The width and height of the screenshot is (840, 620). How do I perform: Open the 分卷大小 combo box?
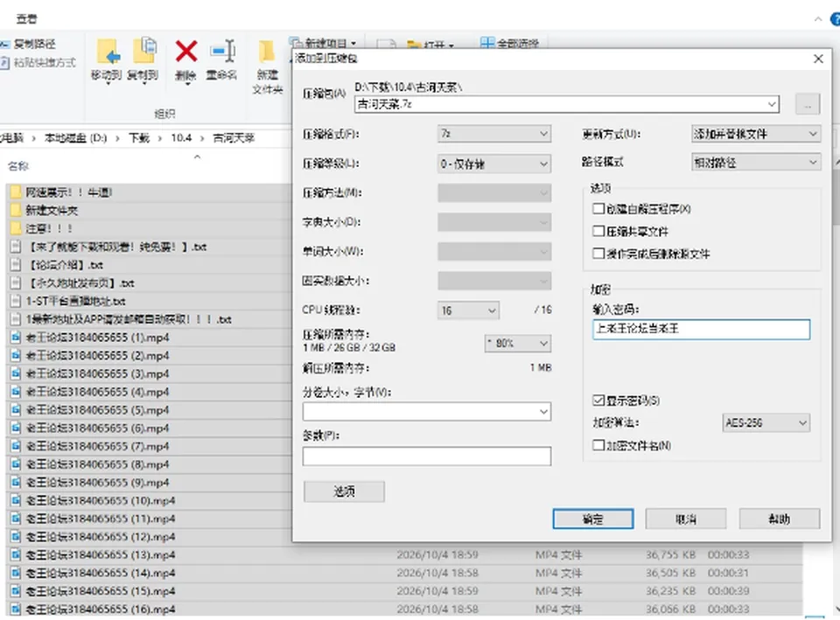click(426, 412)
